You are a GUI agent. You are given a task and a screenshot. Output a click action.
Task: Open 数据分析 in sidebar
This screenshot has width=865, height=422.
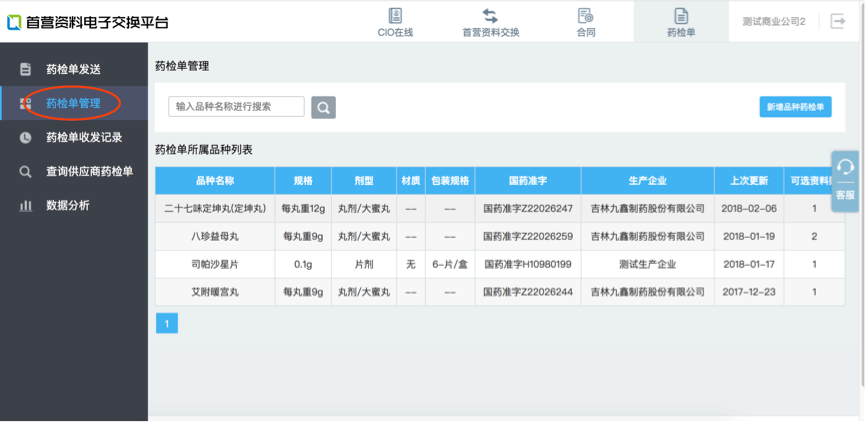tap(68, 206)
